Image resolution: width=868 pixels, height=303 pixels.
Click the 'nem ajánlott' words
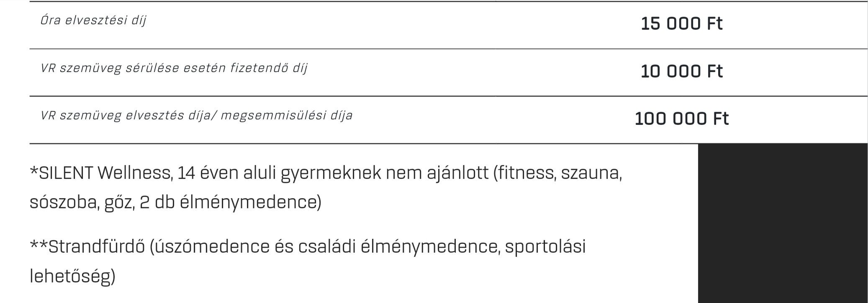coord(437,174)
